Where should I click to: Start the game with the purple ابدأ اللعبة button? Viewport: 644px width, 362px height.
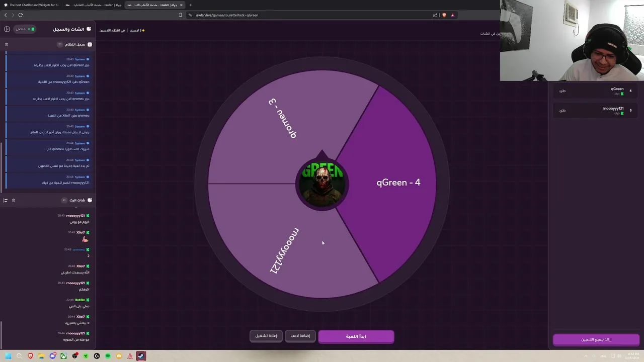click(x=356, y=336)
